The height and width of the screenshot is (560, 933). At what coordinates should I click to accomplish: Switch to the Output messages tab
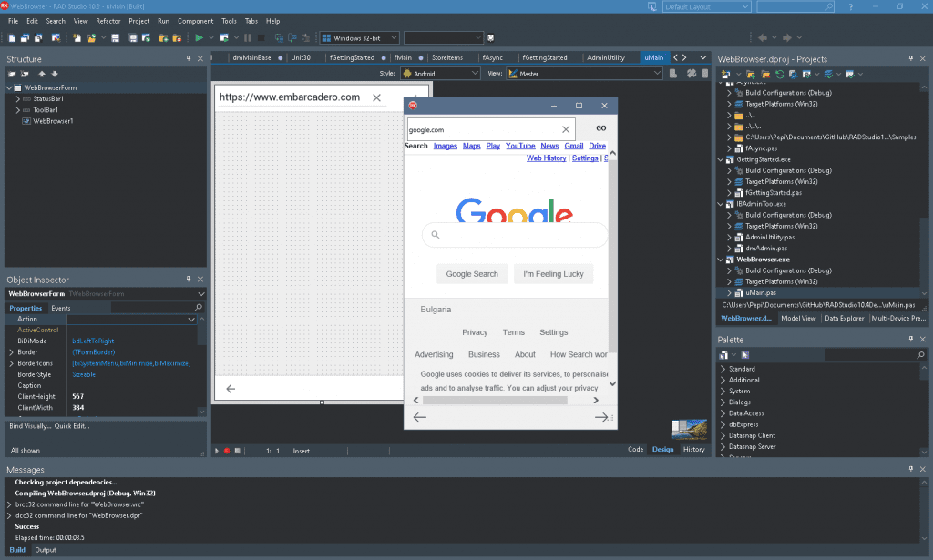(46, 550)
